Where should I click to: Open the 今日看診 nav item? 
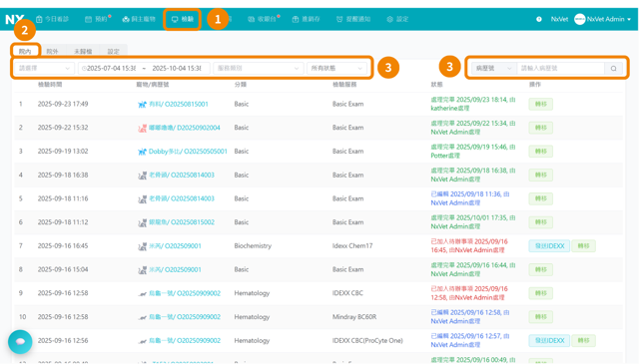click(52, 19)
